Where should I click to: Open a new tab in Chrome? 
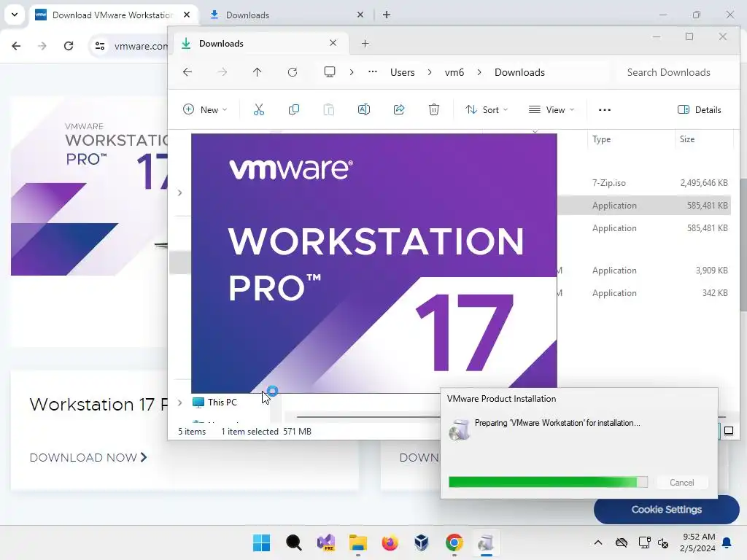tap(387, 15)
